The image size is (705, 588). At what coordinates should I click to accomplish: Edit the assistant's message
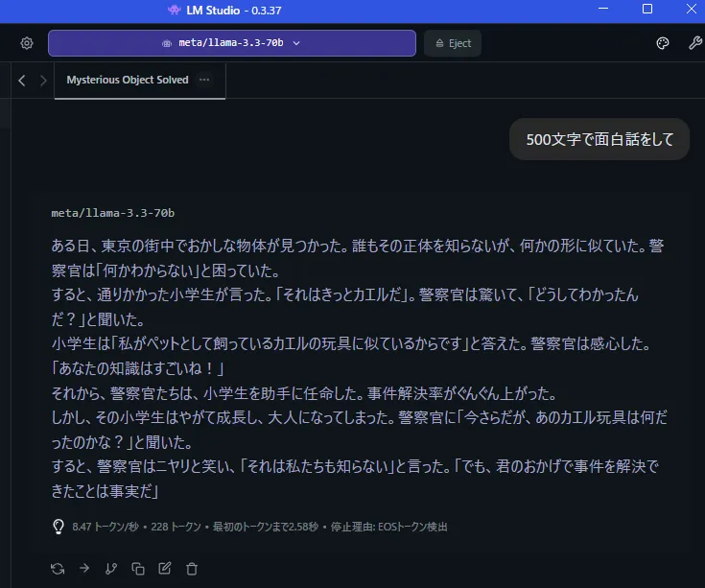point(165,568)
